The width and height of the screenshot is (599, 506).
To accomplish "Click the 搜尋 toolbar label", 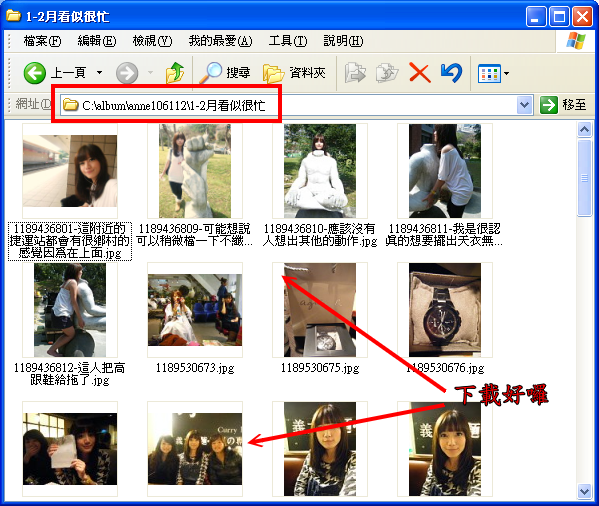I will (238, 73).
